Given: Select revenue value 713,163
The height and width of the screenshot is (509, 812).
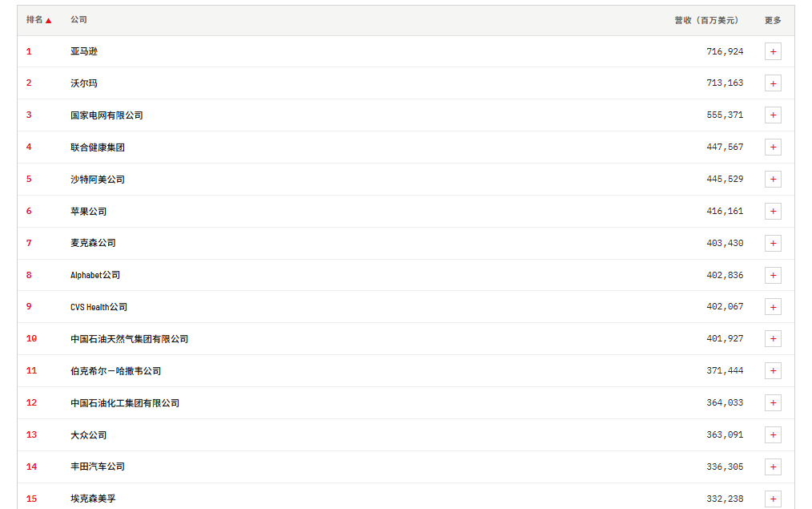Looking at the screenshot, I should (x=725, y=83).
